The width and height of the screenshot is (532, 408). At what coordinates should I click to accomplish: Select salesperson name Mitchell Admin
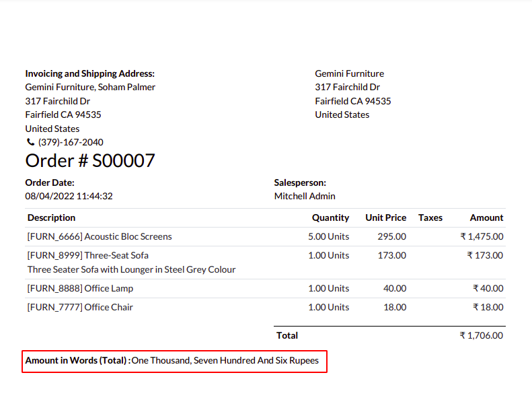pos(305,197)
